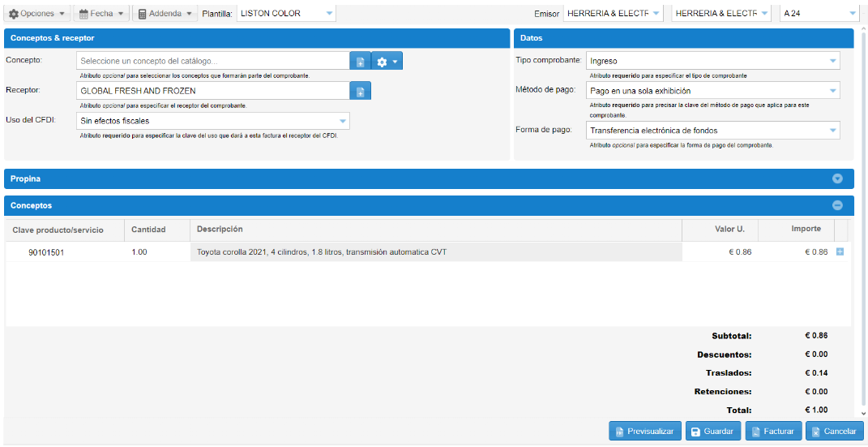The image size is (868, 447).
Task: Click the add receptor icon button
Action: [361, 91]
